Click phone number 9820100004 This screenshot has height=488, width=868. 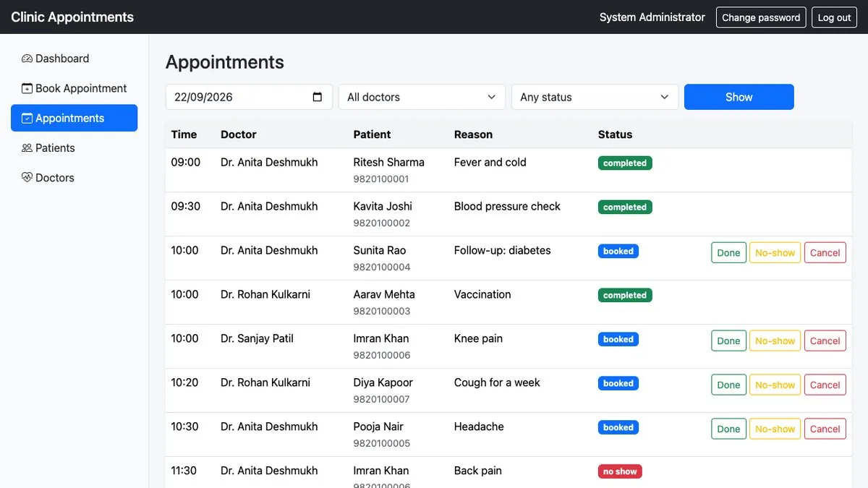click(x=382, y=267)
